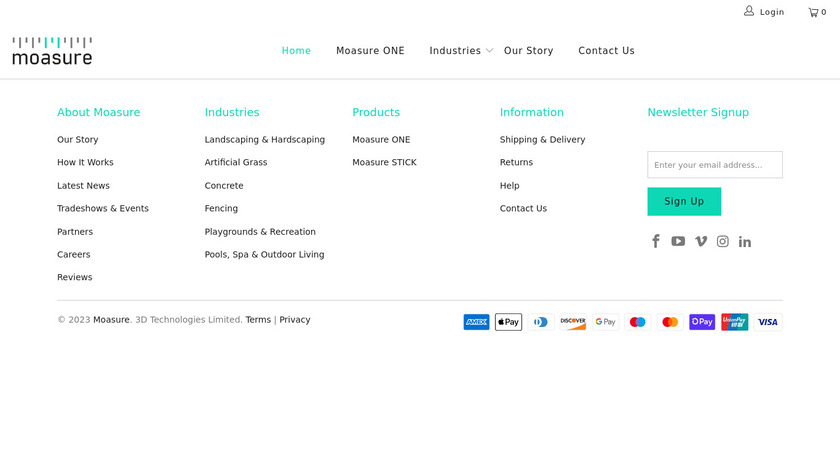Viewport: 840px width, 472px height.
Task: Open the Moasure STICK product link
Action: coord(384,162)
